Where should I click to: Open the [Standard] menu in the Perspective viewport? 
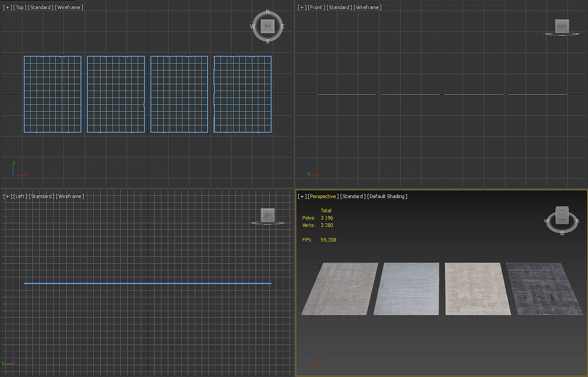[353, 196]
